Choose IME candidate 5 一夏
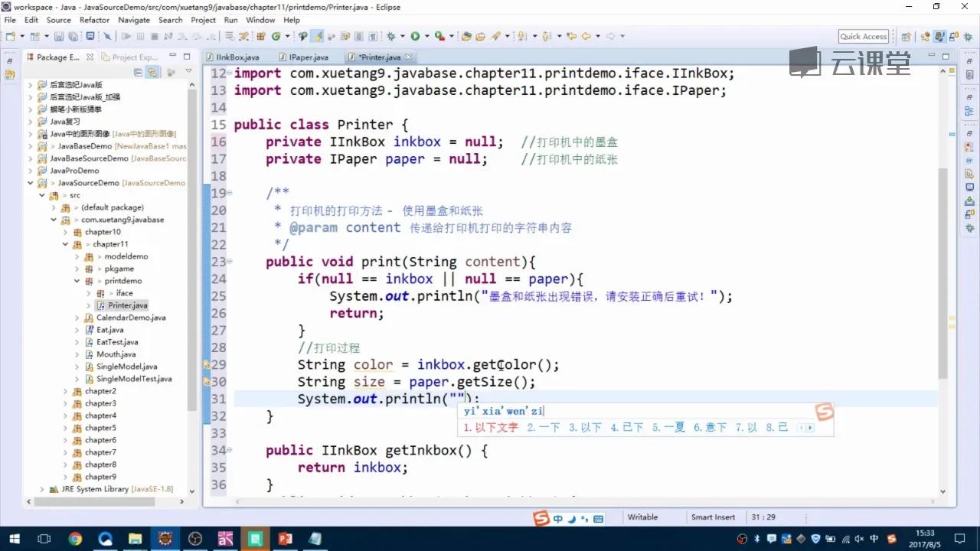The image size is (980, 551). pyautogui.click(x=669, y=428)
